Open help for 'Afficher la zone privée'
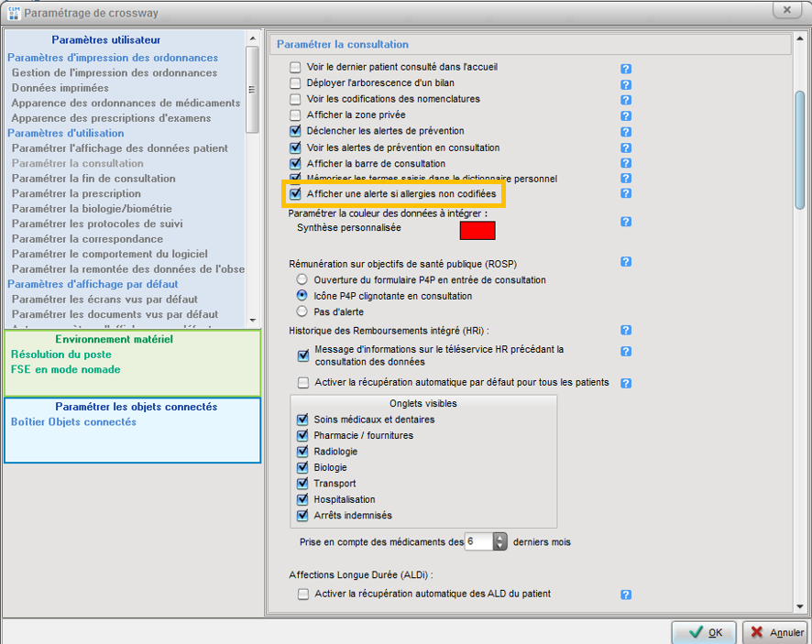812x644 pixels. click(626, 116)
